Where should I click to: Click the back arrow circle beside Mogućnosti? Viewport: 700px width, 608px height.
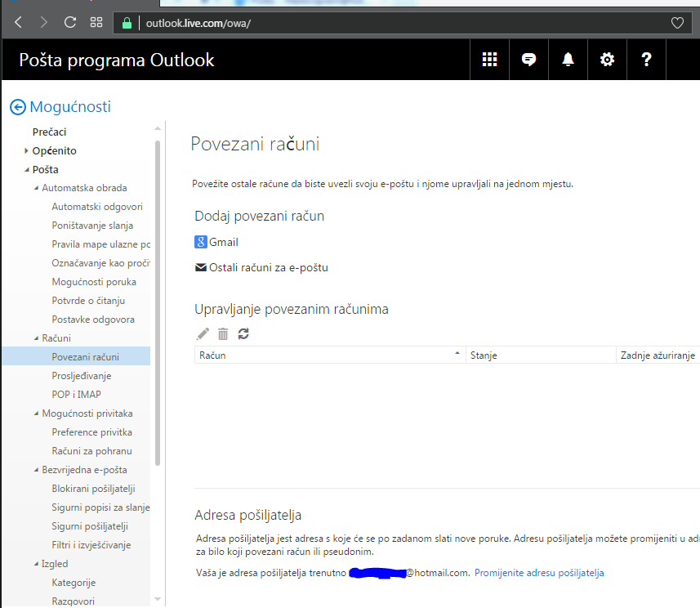(18, 107)
